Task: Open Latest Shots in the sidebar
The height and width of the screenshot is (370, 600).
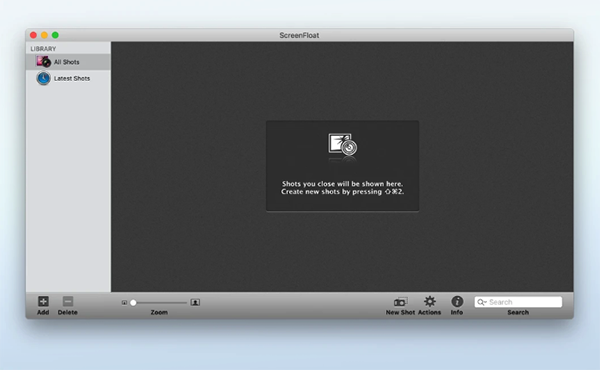Action: pos(68,78)
